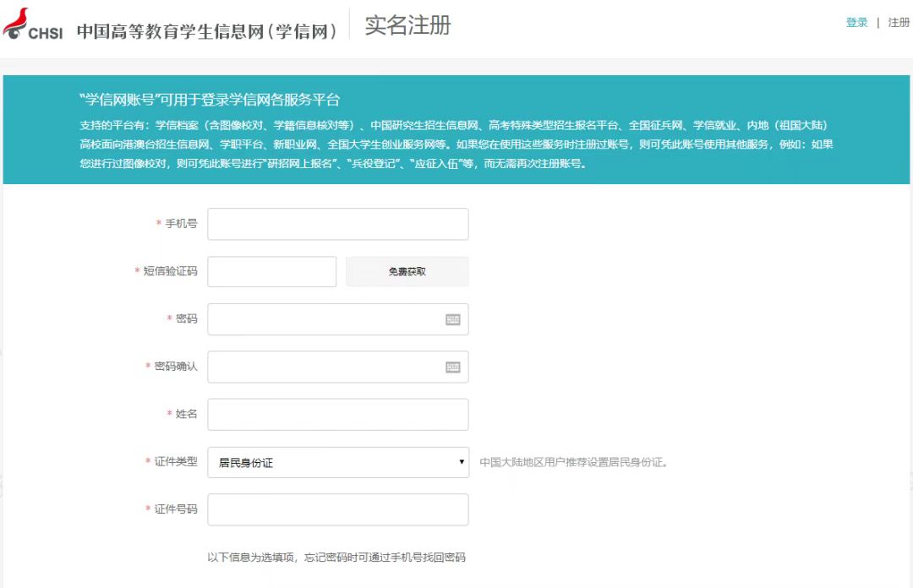Expand the certificate type selection list
This screenshot has height=588, width=913.
click(338, 462)
